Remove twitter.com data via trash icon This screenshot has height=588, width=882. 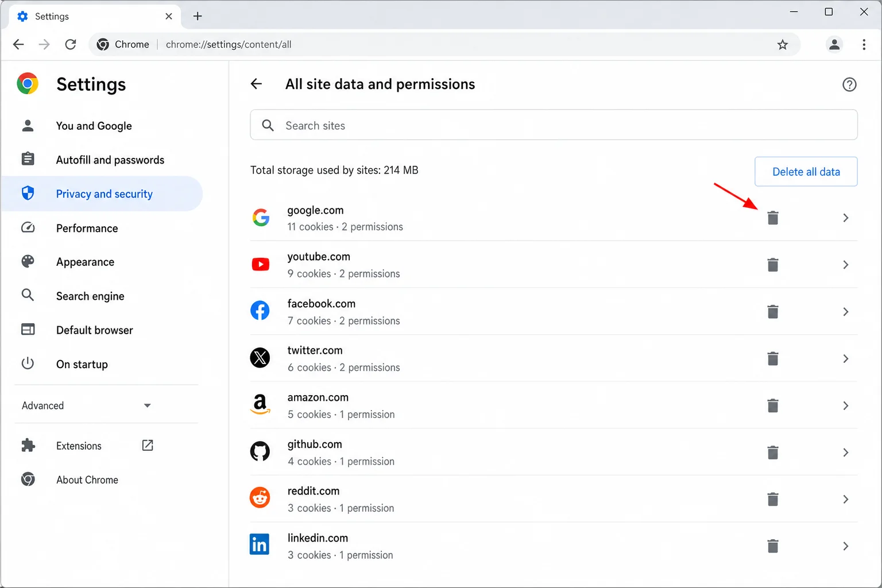[773, 359]
